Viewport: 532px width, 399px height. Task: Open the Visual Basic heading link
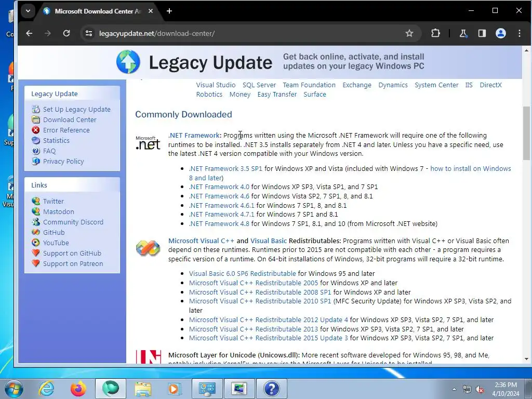[x=269, y=241]
